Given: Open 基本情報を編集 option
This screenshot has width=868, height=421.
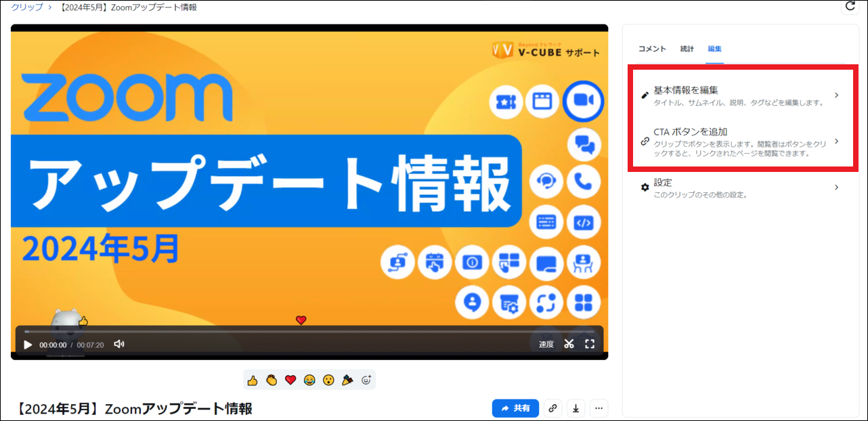Looking at the screenshot, I should tap(741, 95).
